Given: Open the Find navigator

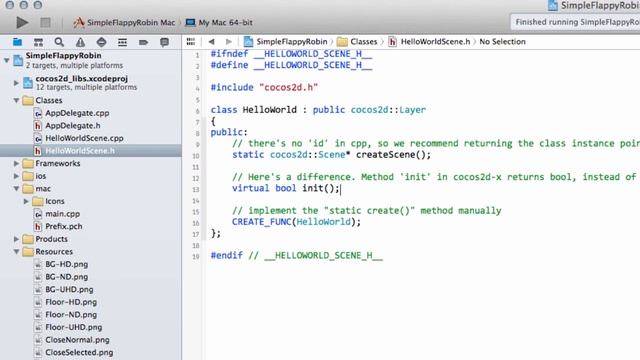Looking at the screenshot, I should [59, 42].
